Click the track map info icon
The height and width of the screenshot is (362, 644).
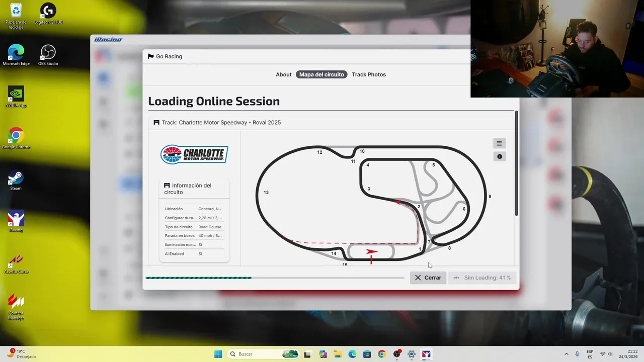[x=499, y=156]
